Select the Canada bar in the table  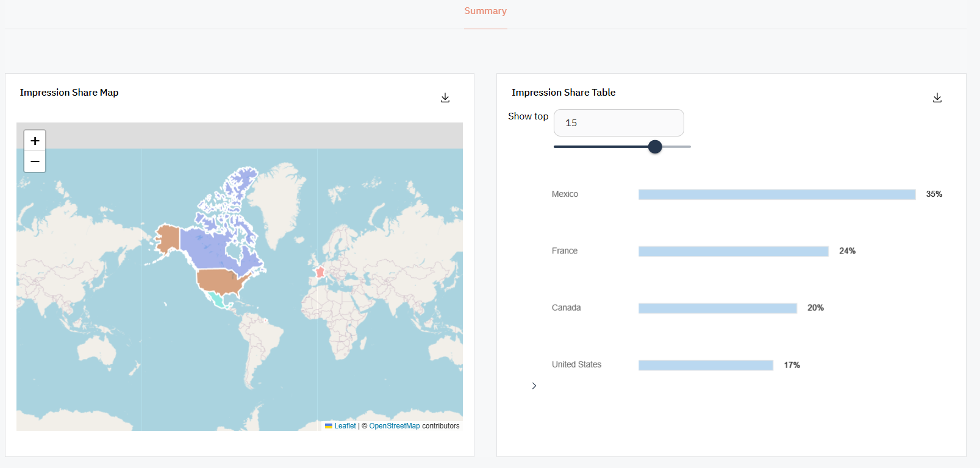[x=717, y=308]
